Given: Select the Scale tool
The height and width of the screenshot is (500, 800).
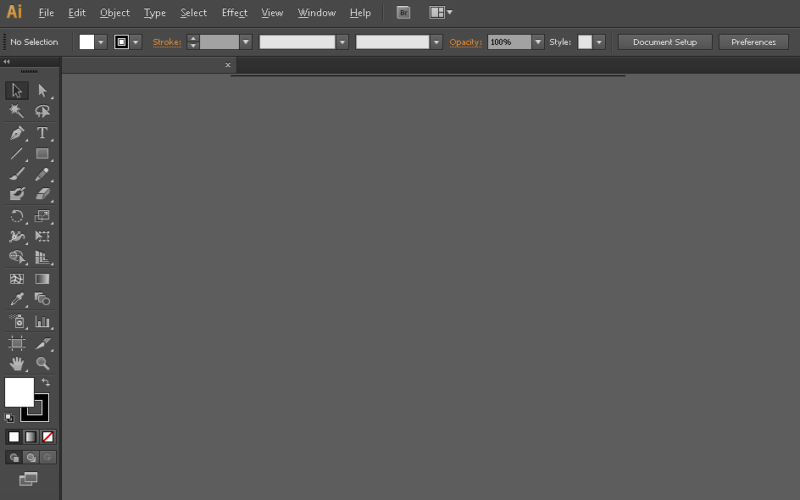Looking at the screenshot, I should (x=42, y=216).
